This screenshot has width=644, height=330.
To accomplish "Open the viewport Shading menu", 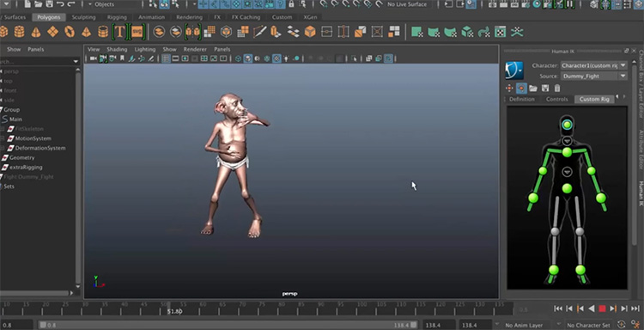I will [117, 49].
